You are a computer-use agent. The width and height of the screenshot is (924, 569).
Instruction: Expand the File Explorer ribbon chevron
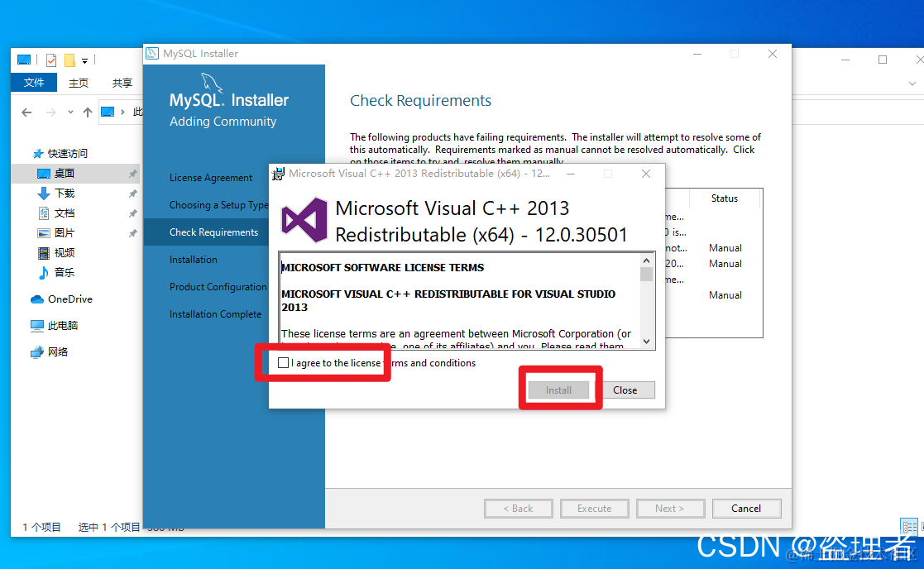click(x=912, y=84)
